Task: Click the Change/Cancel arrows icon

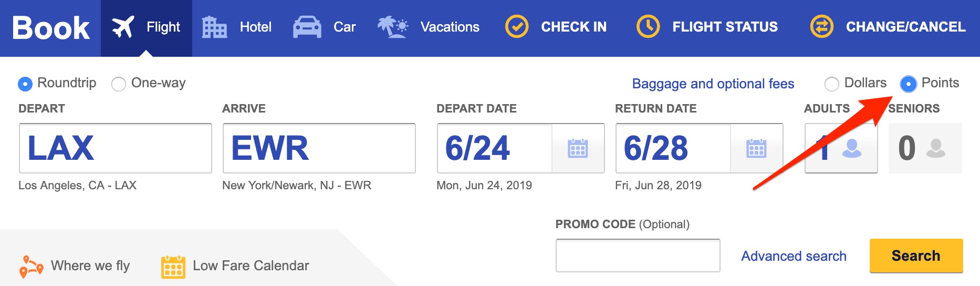Action: point(821,27)
